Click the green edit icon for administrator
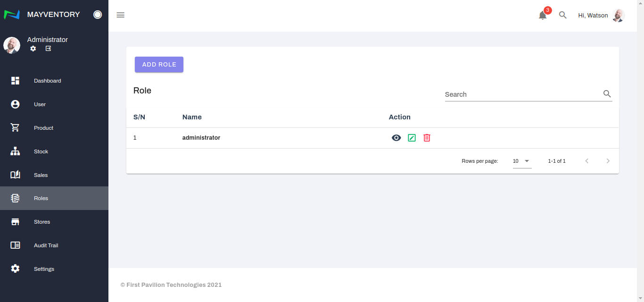This screenshot has height=302, width=644. [x=412, y=138]
